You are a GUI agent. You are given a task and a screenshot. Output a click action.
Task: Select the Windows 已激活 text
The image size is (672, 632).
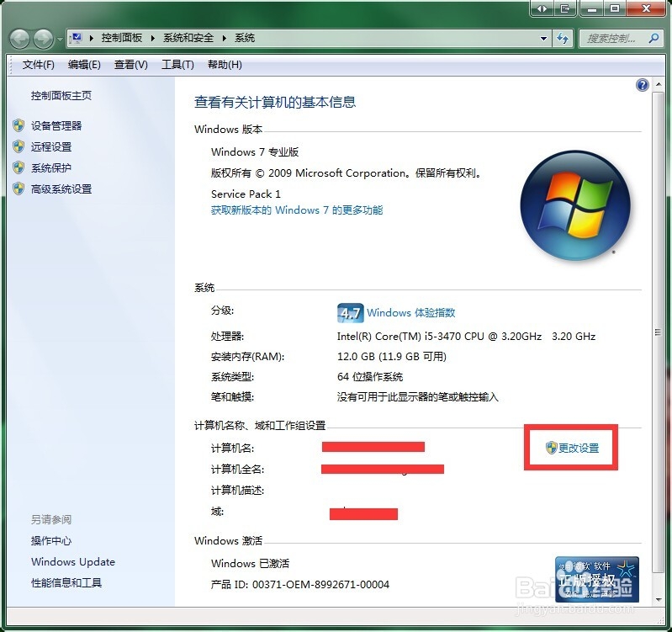250,563
